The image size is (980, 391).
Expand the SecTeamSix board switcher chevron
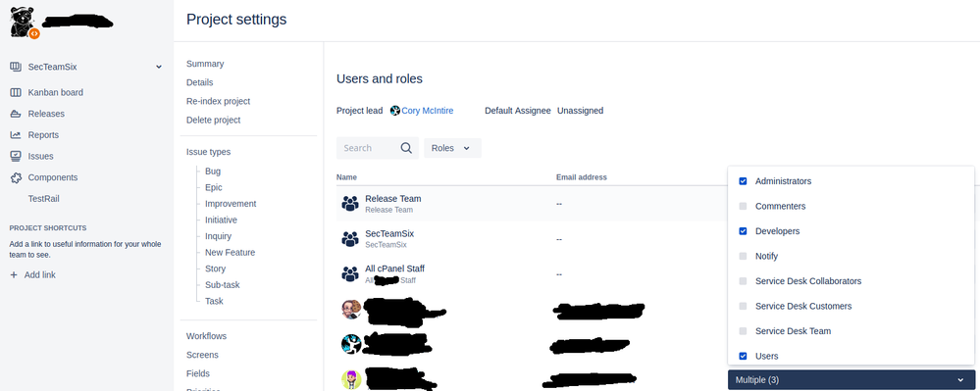159,67
